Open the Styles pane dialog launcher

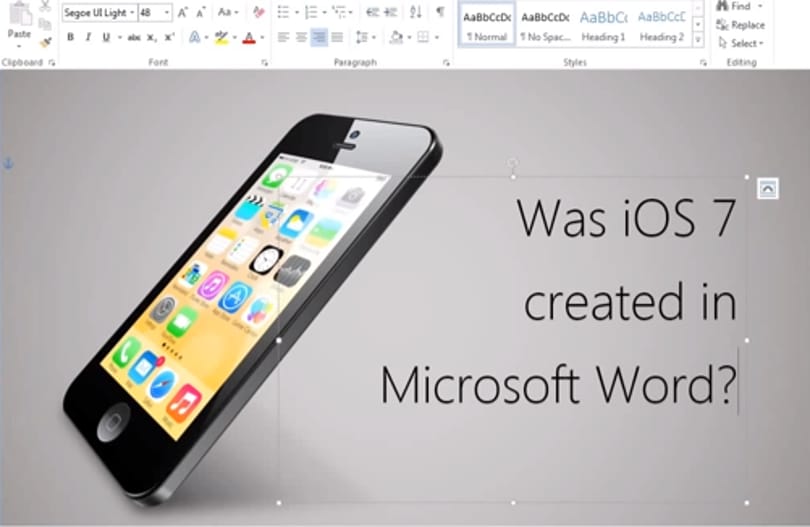pos(703,63)
